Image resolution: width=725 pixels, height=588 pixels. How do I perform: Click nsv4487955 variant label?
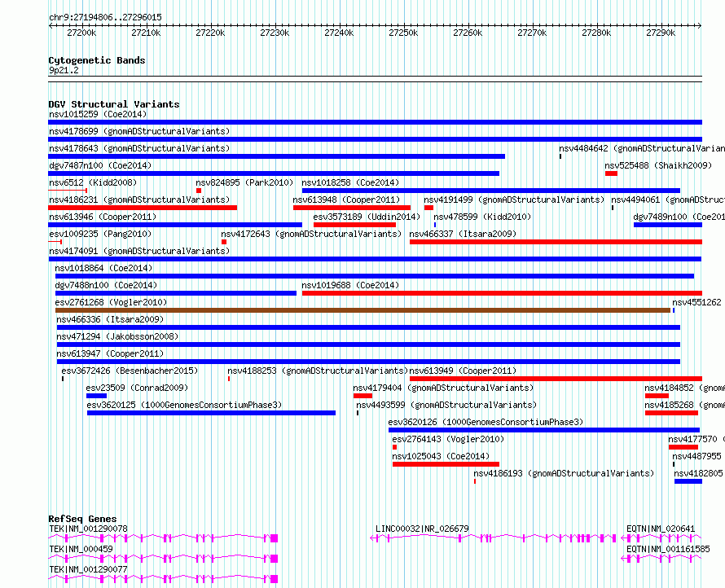(696, 456)
